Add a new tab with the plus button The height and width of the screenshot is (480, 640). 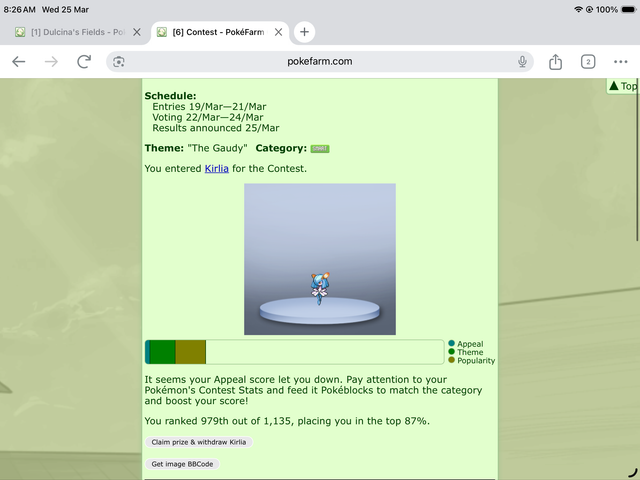pyautogui.click(x=304, y=32)
